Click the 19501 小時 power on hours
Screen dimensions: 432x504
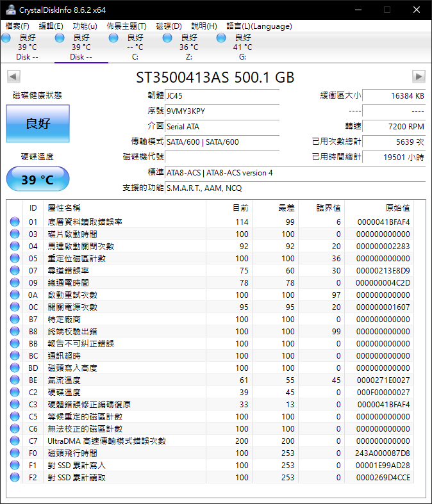pos(394,157)
